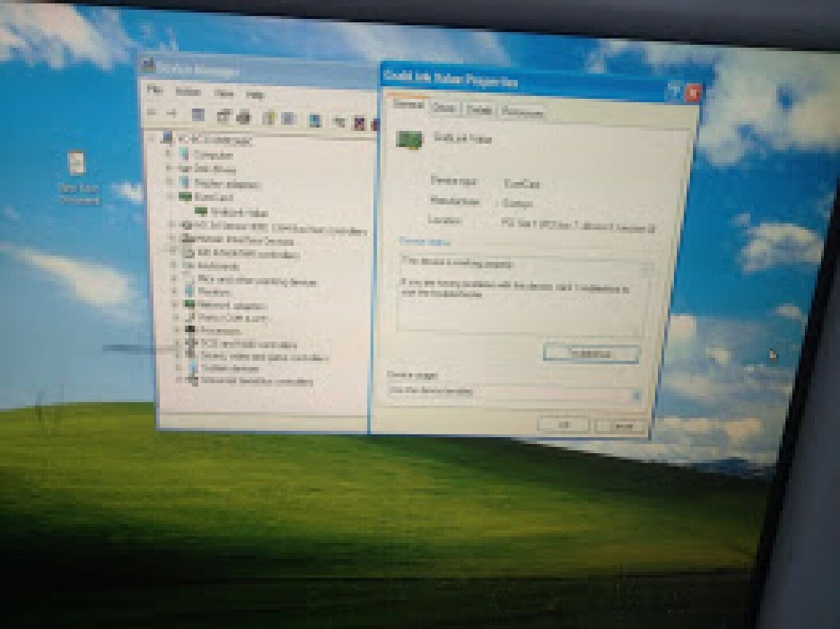840x629 pixels.
Task: Select the Disk drives row label
Action: click(214, 169)
